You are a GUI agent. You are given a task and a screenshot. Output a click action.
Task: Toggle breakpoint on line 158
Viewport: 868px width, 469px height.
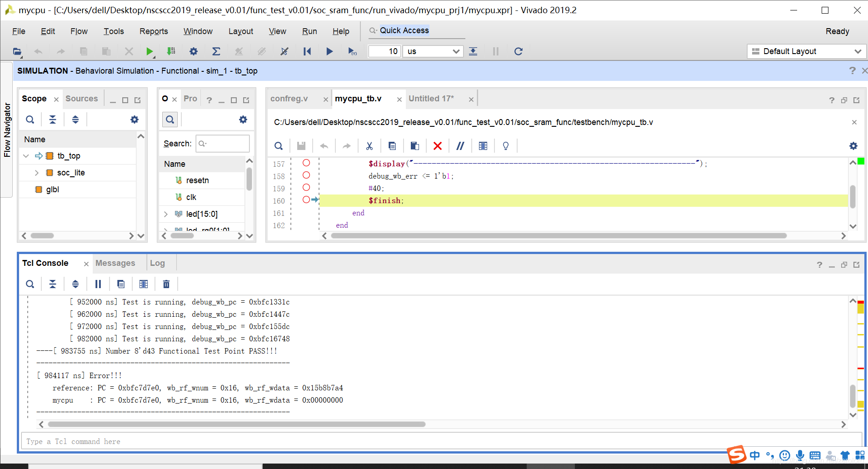click(x=306, y=175)
